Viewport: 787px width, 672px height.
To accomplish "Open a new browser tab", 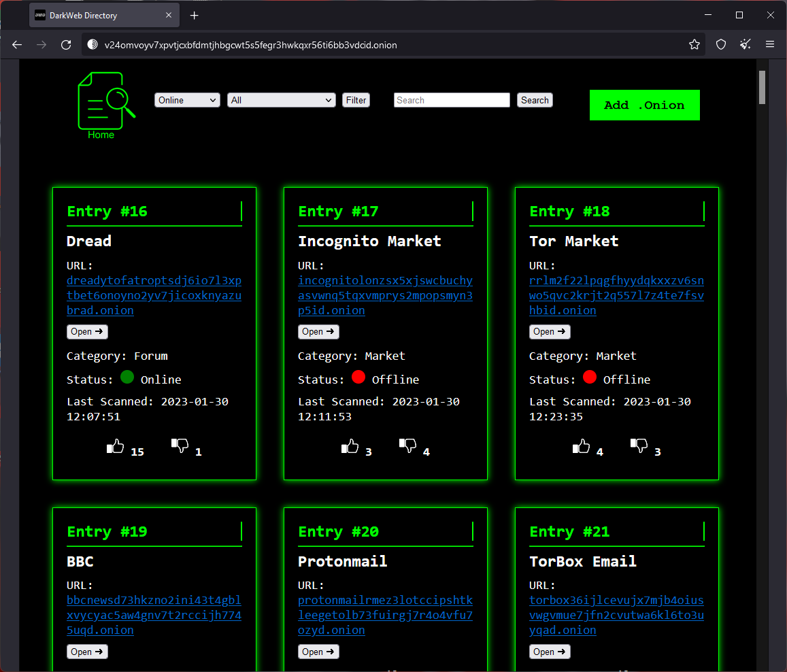I will coord(195,16).
